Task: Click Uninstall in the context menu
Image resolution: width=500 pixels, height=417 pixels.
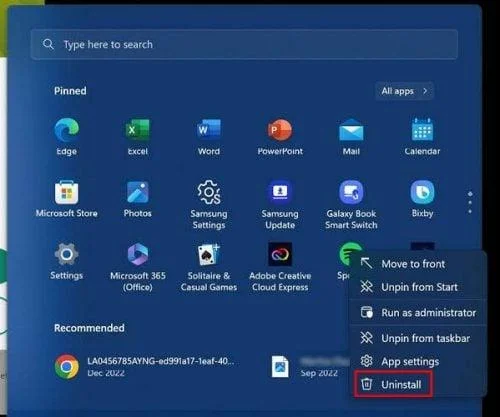Action: tap(393, 384)
